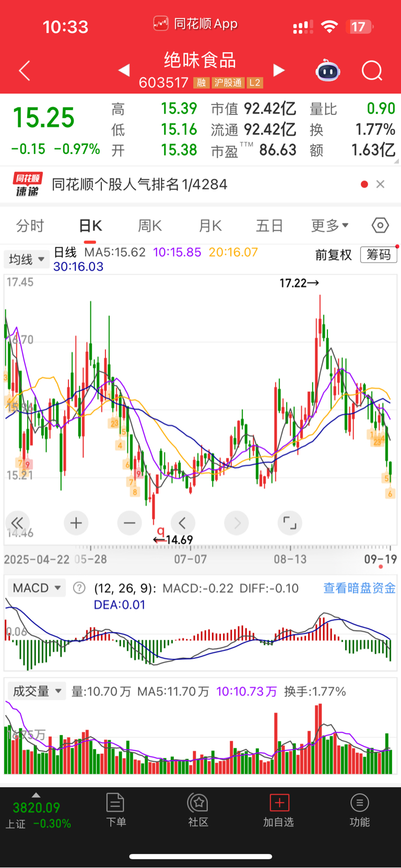Switch to 周K tab
This screenshot has width=401, height=868.
pos(150,226)
